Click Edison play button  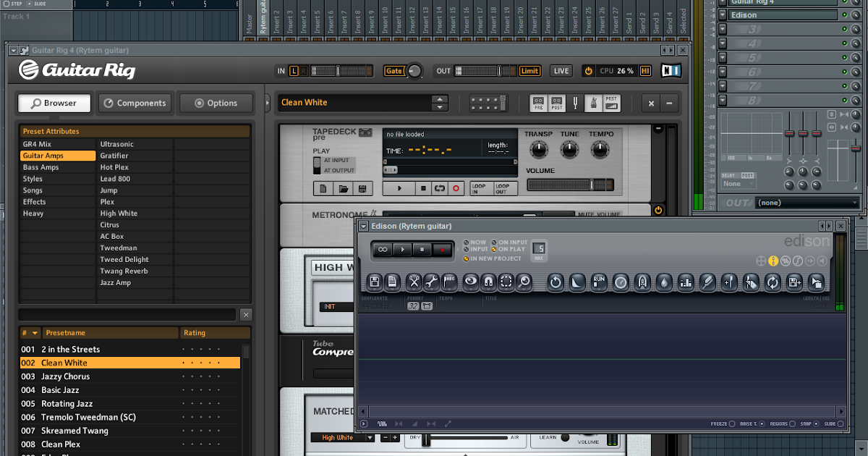(x=404, y=249)
